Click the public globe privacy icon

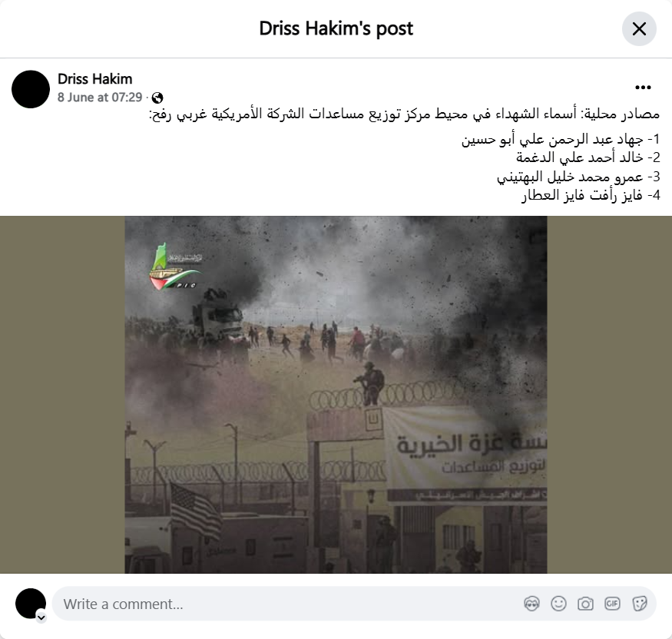click(x=157, y=98)
